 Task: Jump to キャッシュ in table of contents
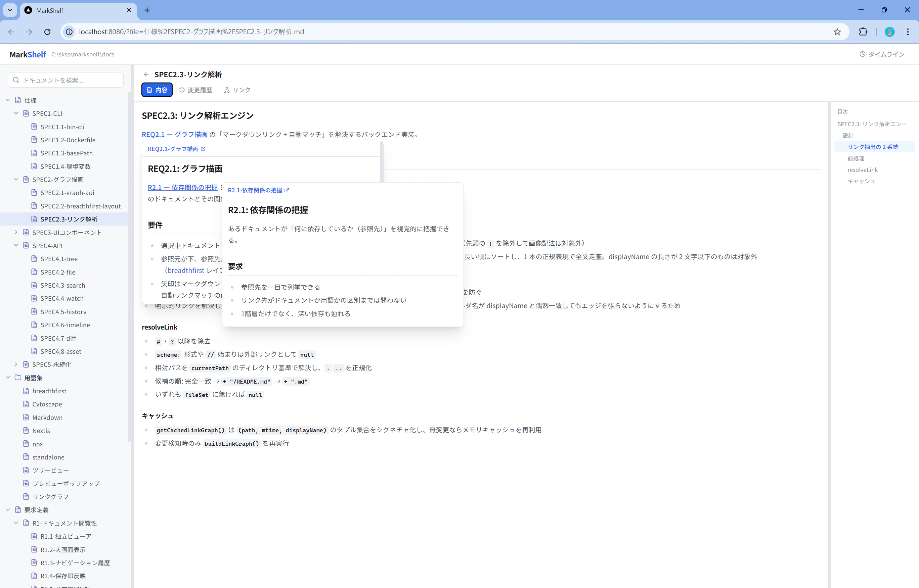click(x=861, y=181)
